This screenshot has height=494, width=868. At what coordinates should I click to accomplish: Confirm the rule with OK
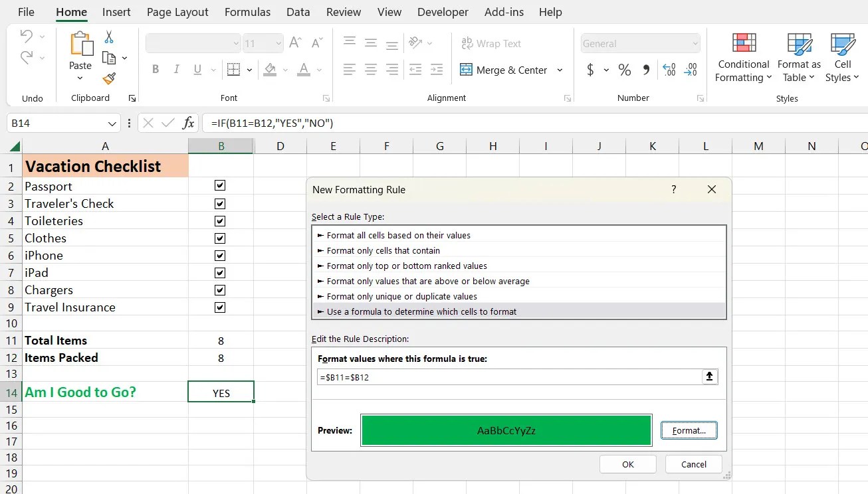click(x=627, y=463)
